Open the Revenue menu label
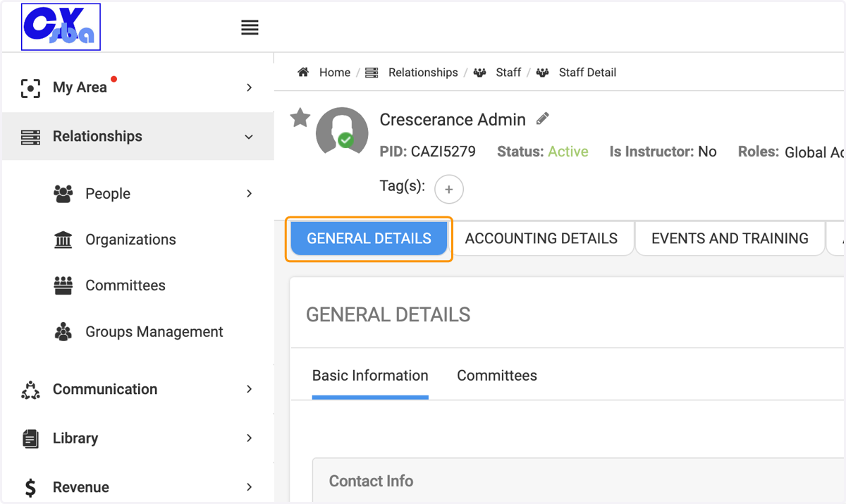Image resolution: width=846 pixels, height=504 pixels. [81, 487]
